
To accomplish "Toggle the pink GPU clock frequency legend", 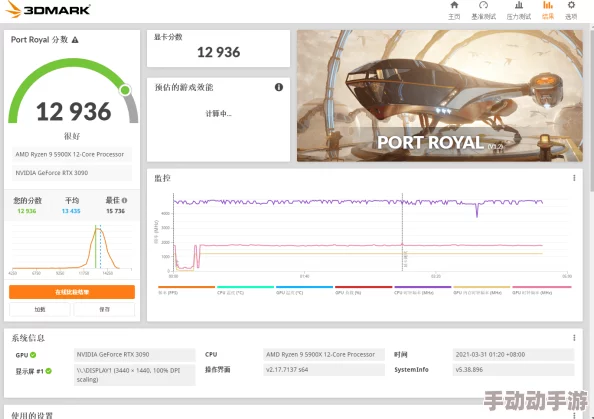I will click(542, 290).
